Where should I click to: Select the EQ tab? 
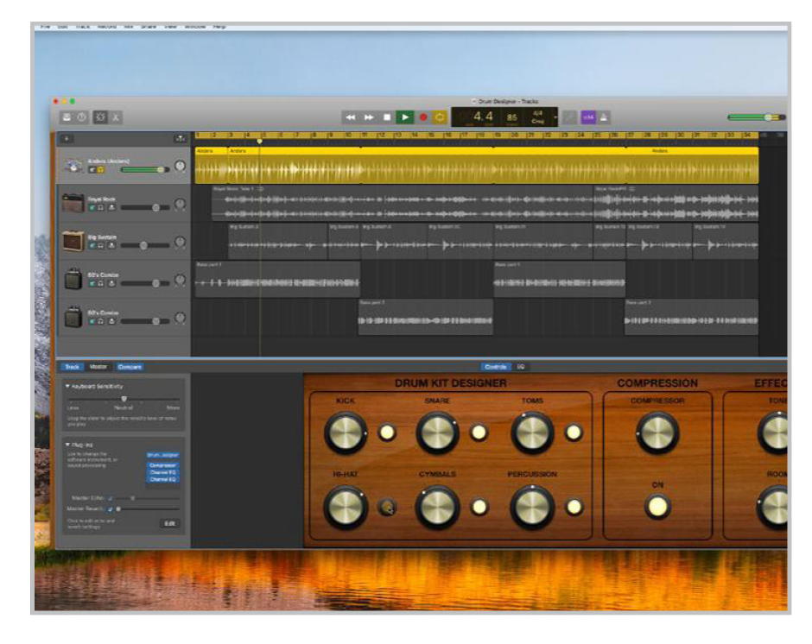coord(521,367)
